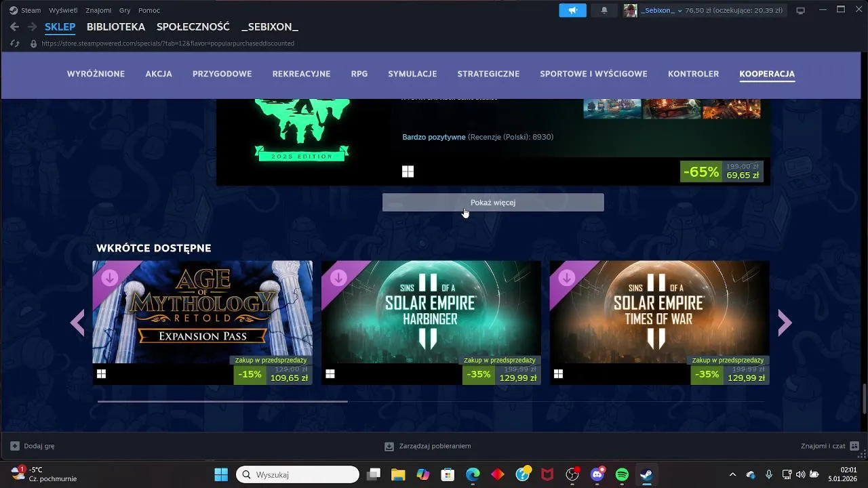
Task: Click the Pokaż więcej button
Action: [x=493, y=202]
